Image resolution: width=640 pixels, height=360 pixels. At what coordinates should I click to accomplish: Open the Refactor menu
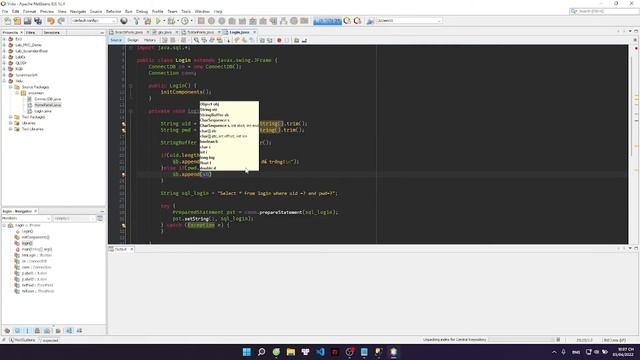(x=113, y=11)
